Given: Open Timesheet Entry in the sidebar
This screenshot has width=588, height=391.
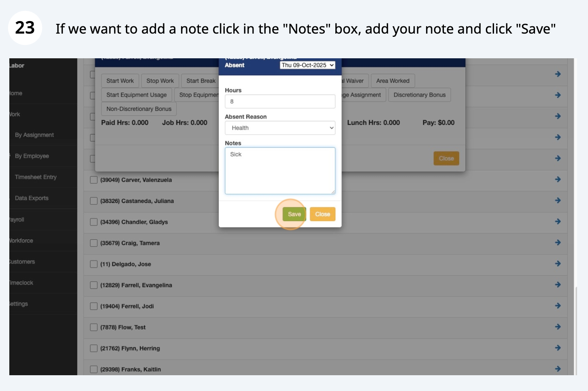Looking at the screenshot, I should [x=36, y=177].
